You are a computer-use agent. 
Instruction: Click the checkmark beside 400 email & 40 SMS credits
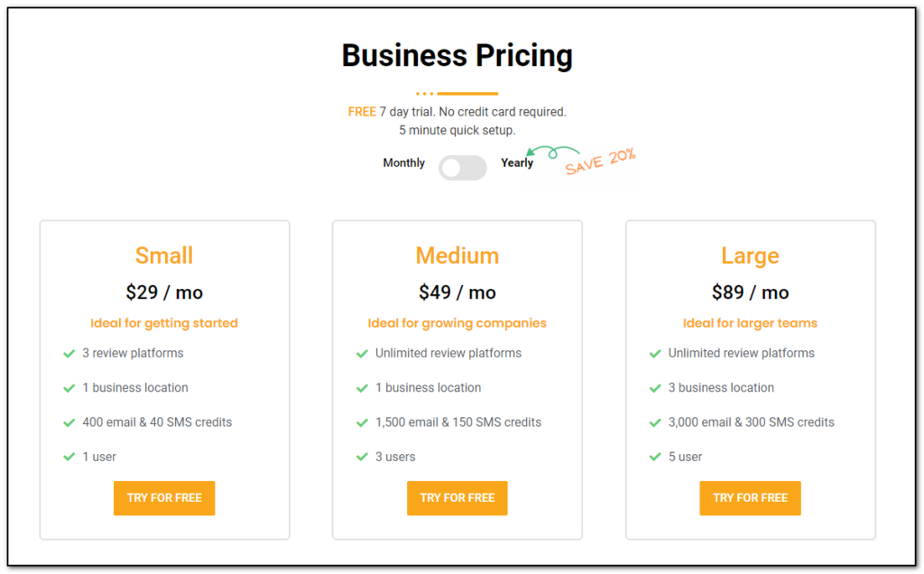coord(69,422)
